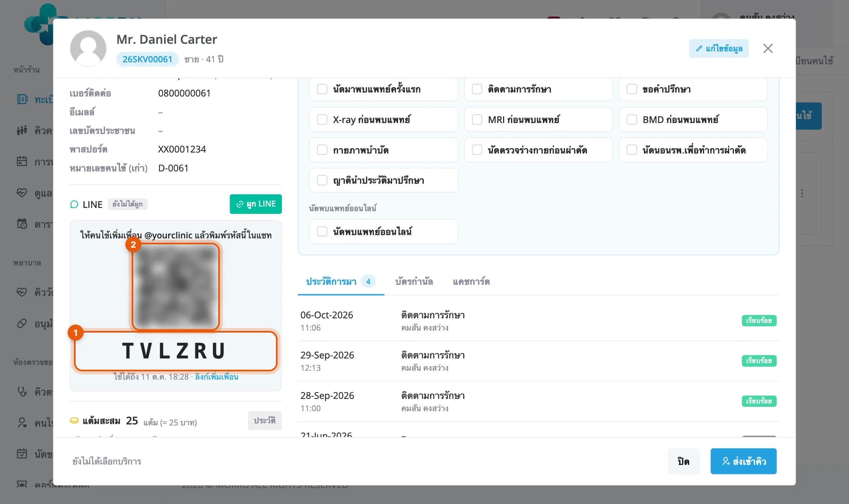Switch to บัตรกำนัล tab
The height and width of the screenshot is (504, 849).
click(414, 282)
